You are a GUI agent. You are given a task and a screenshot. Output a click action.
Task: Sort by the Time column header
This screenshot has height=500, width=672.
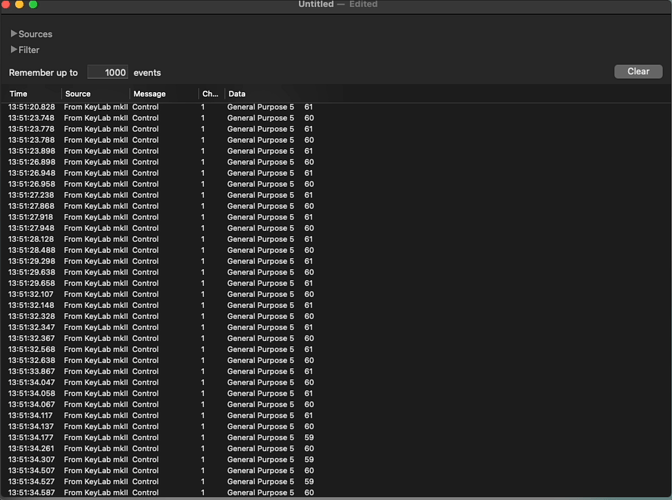point(18,94)
